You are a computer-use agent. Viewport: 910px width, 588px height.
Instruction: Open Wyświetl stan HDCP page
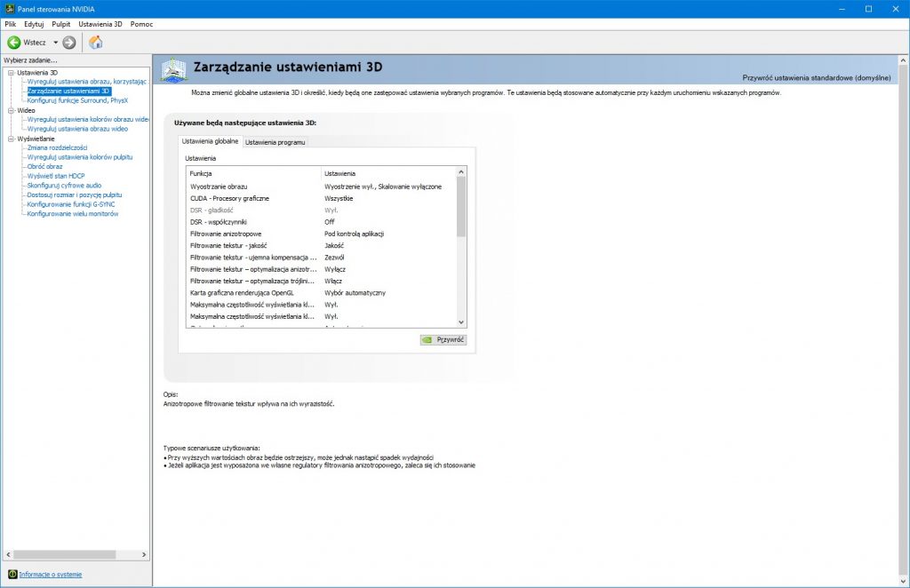coord(56,176)
